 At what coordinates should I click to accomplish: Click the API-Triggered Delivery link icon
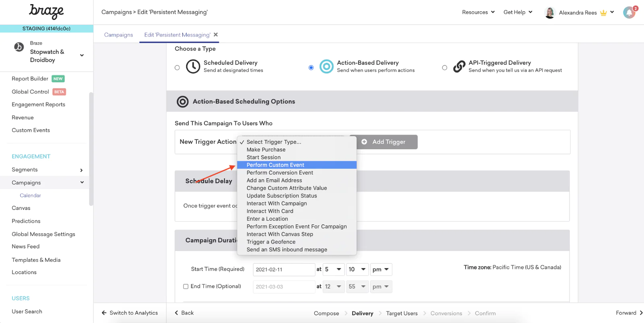(459, 66)
